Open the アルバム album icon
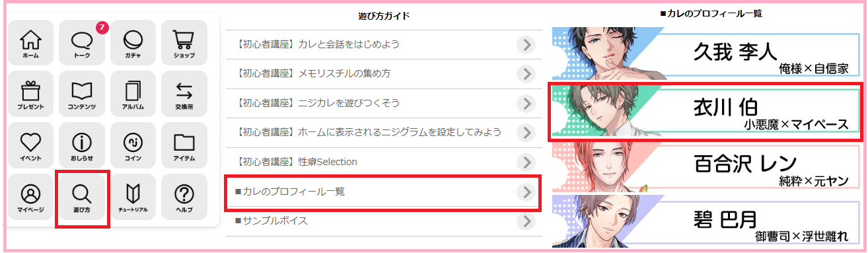Viewport: 868px width, 253px height. (x=133, y=94)
